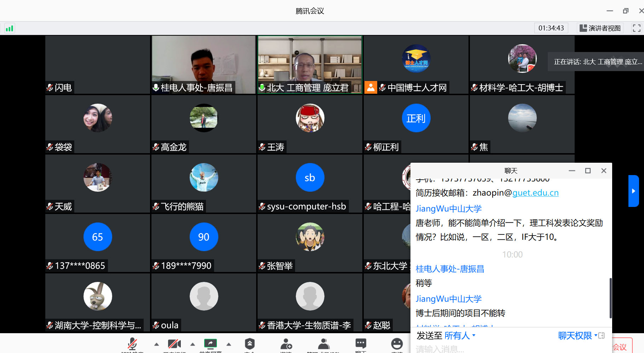Select 桂电人事处-唐振昌 sender name in chat
Image resolution: width=644 pixels, height=353 pixels.
(x=450, y=269)
